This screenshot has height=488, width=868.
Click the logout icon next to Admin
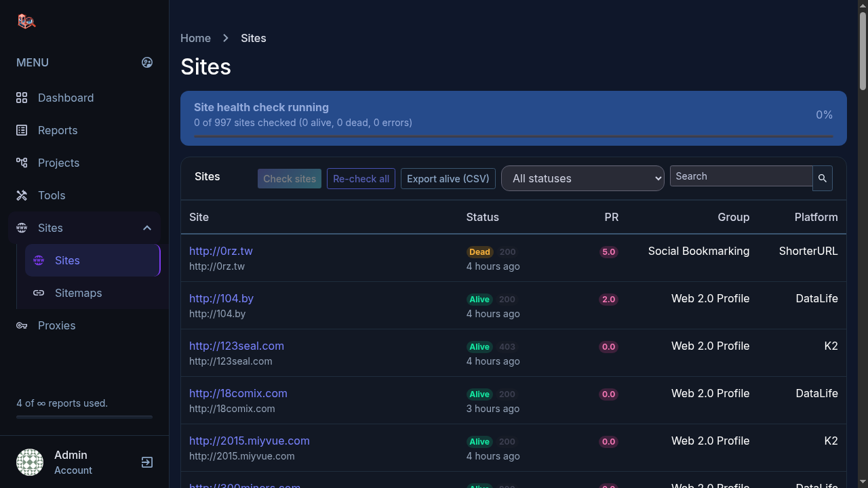coord(147,462)
